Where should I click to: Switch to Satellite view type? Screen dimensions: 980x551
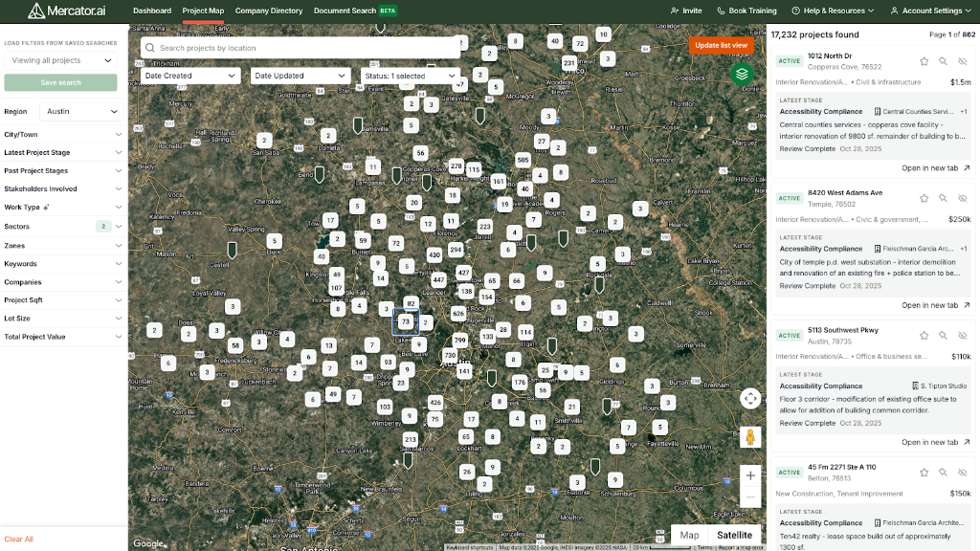[734, 535]
